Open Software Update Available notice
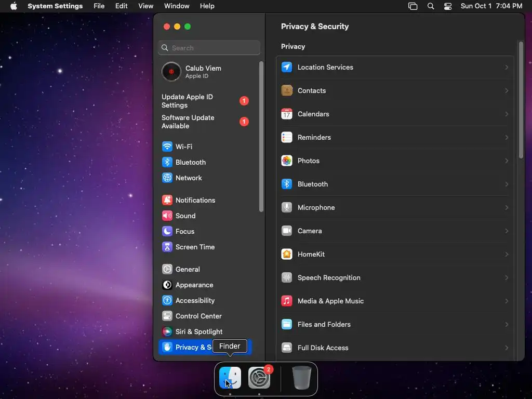The image size is (532, 399). point(205,122)
